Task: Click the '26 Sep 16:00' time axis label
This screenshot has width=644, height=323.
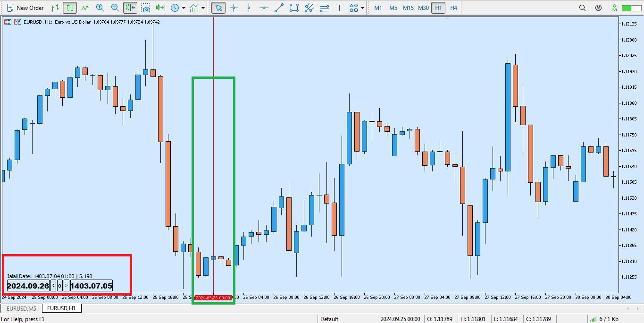Action: point(346,297)
